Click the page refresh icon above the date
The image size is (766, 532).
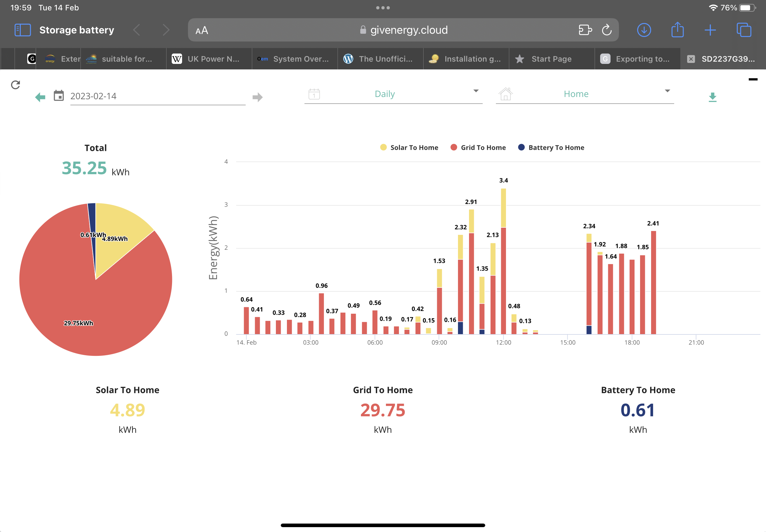(x=15, y=85)
